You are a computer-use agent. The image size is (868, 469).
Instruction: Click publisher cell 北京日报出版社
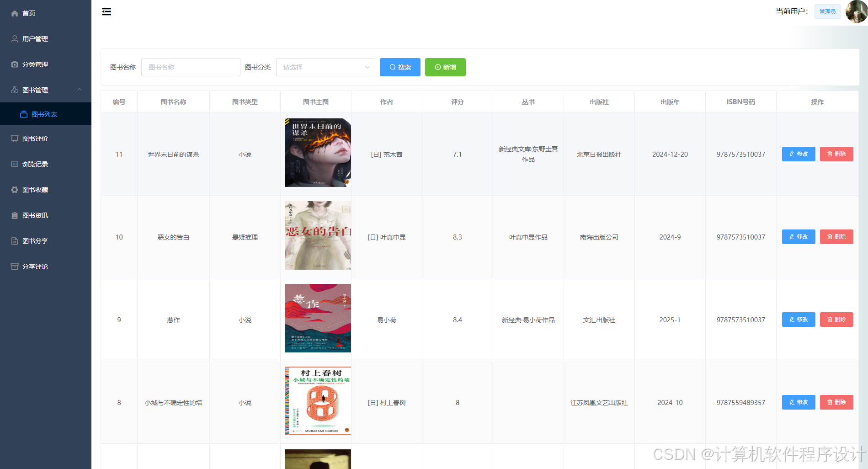(x=599, y=155)
